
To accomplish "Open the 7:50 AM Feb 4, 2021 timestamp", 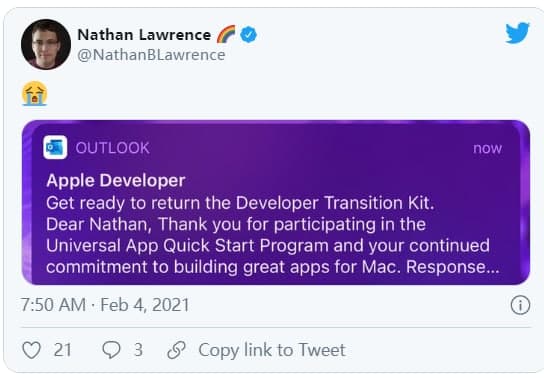I will (105, 305).
